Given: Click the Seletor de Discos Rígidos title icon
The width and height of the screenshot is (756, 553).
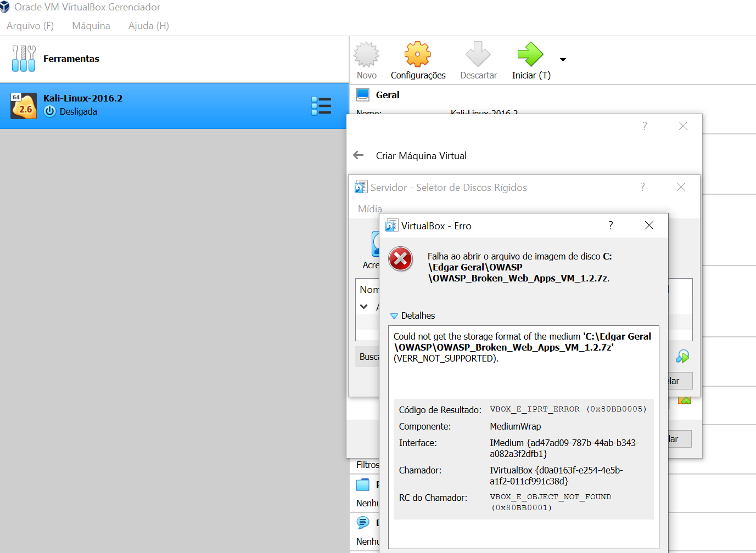Looking at the screenshot, I should (x=361, y=187).
